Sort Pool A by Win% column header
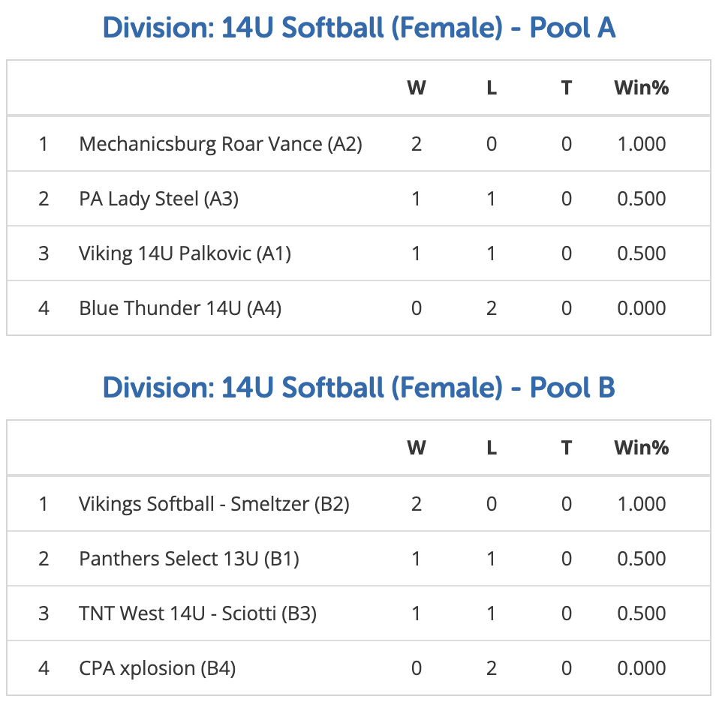728x711 pixels. (642, 88)
